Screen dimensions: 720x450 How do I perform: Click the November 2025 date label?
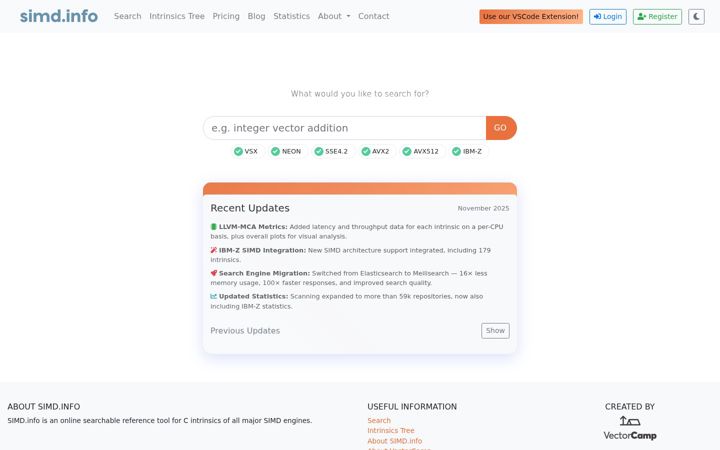point(483,208)
